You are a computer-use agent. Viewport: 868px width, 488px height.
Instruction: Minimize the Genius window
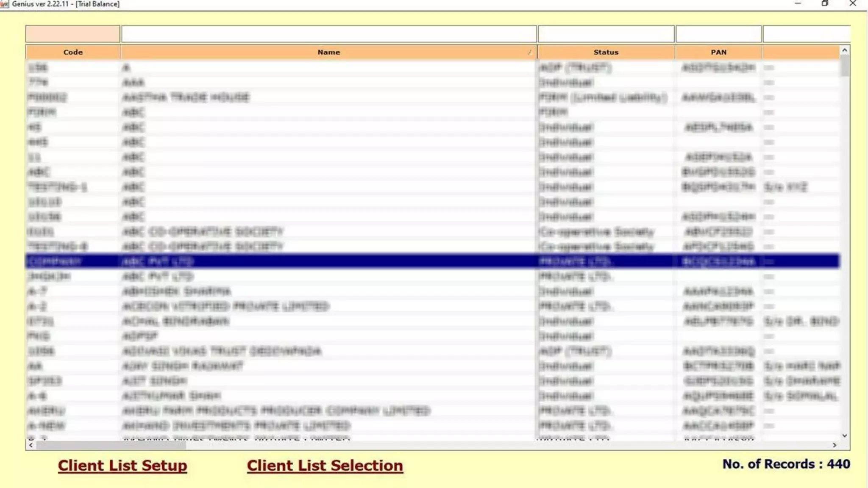[798, 4]
